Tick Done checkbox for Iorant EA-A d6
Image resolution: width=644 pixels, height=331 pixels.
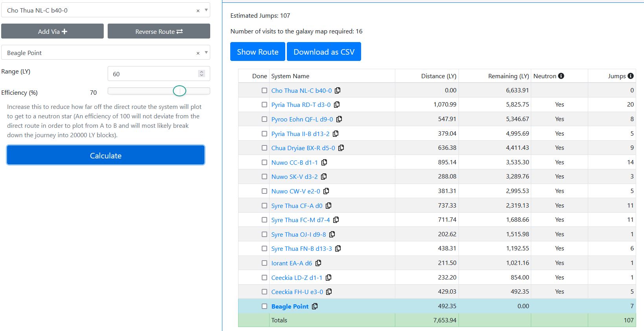[x=264, y=263]
